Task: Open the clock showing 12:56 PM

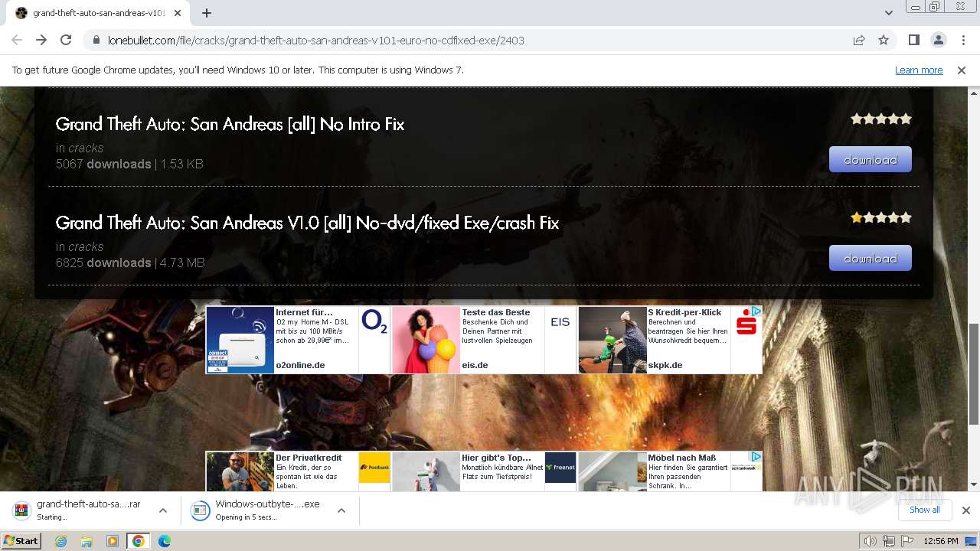Action: click(941, 541)
